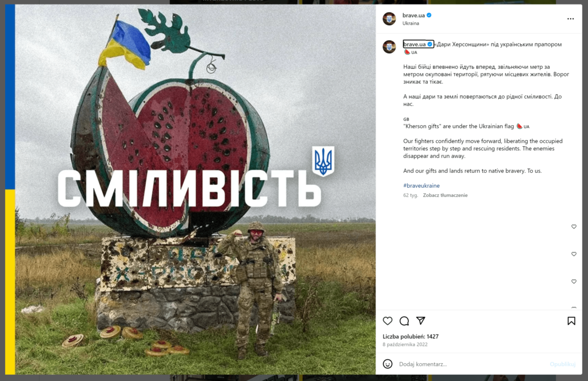
Task: Like the first comment with heart
Action: (x=574, y=227)
